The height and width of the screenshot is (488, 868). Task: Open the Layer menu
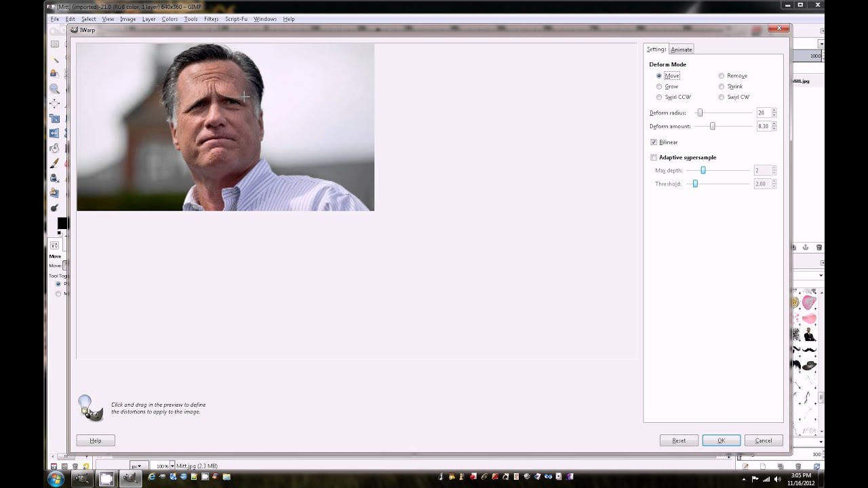149,19
